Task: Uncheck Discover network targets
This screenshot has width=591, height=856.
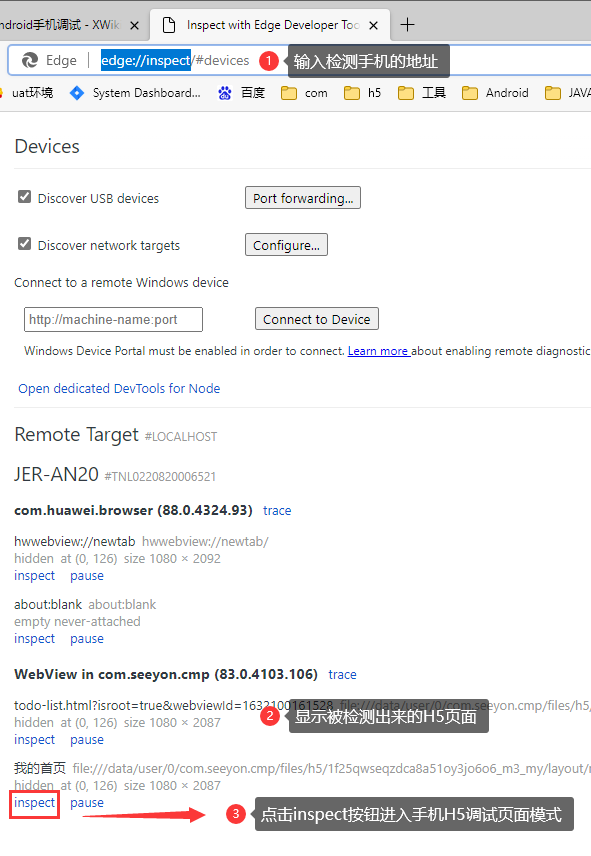Action: click(x=25, y=243)
